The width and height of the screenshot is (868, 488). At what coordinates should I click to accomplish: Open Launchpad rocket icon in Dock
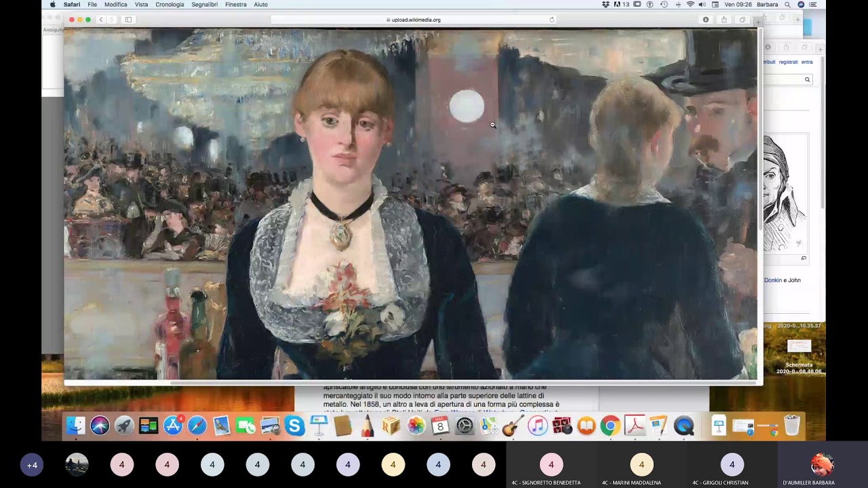124,426
